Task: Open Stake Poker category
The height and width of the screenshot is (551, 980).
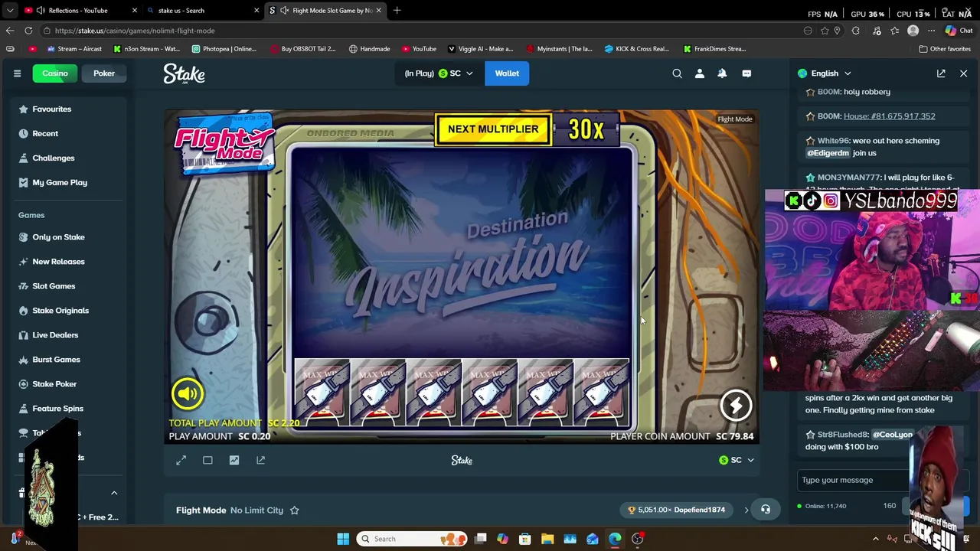Action: (54, 384)
